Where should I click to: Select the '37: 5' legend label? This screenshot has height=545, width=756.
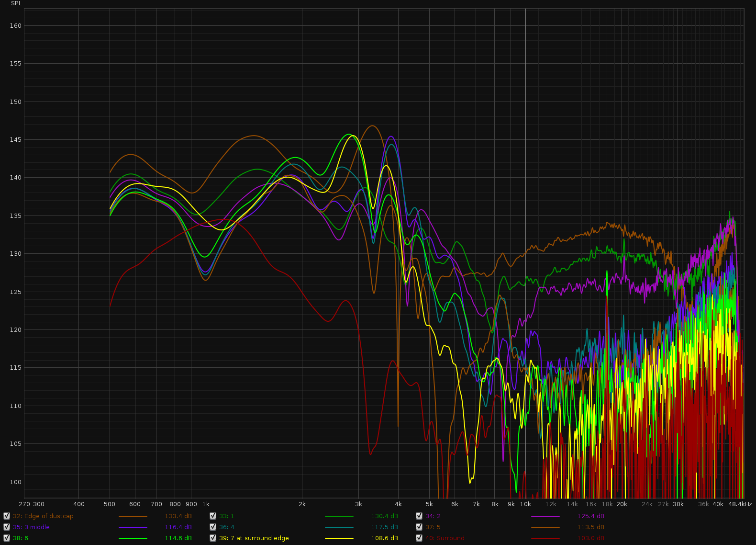click(x=433, y=527)
